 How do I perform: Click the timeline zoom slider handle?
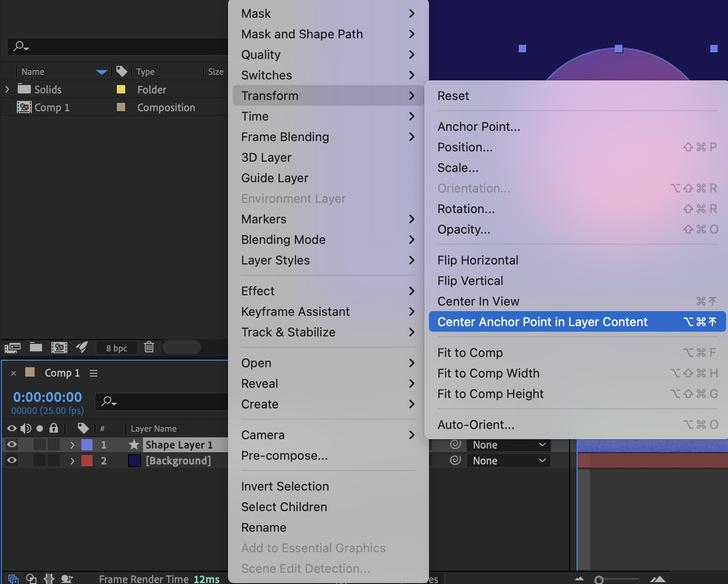(x=599, y=580)
